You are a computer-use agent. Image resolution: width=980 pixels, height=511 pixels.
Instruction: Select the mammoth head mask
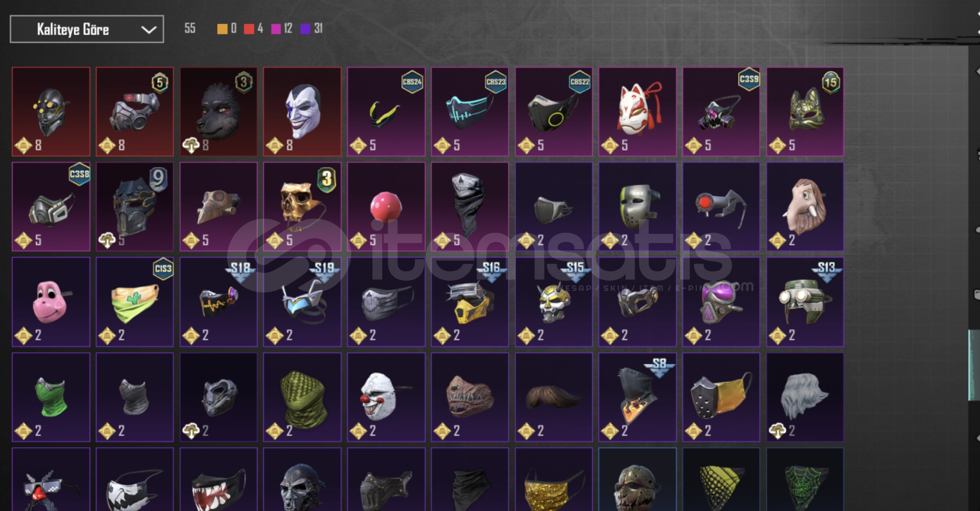(805, 207)
